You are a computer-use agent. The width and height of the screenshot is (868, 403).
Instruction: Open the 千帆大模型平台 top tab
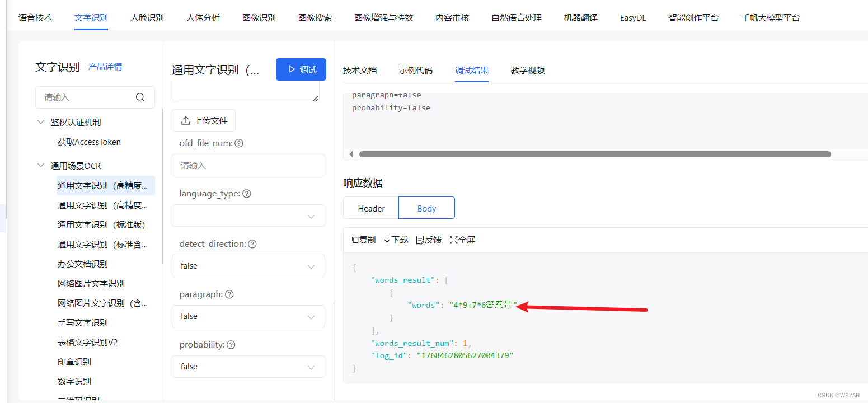click(771, 17)
